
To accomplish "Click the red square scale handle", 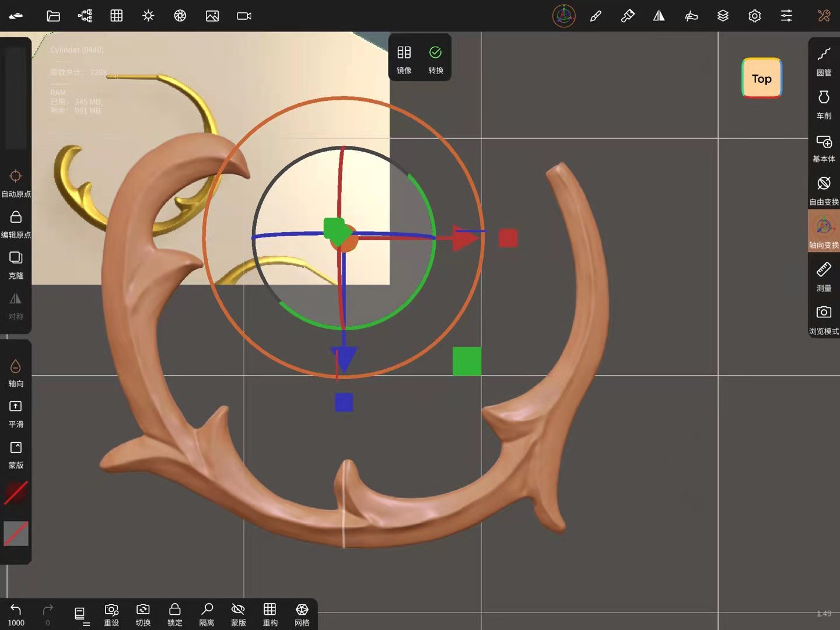I will click(508, 238).
